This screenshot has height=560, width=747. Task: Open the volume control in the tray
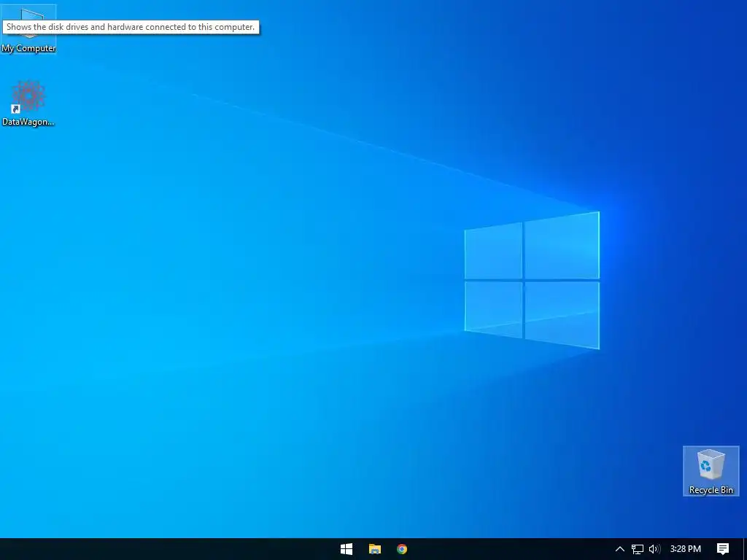coord(654,549)
